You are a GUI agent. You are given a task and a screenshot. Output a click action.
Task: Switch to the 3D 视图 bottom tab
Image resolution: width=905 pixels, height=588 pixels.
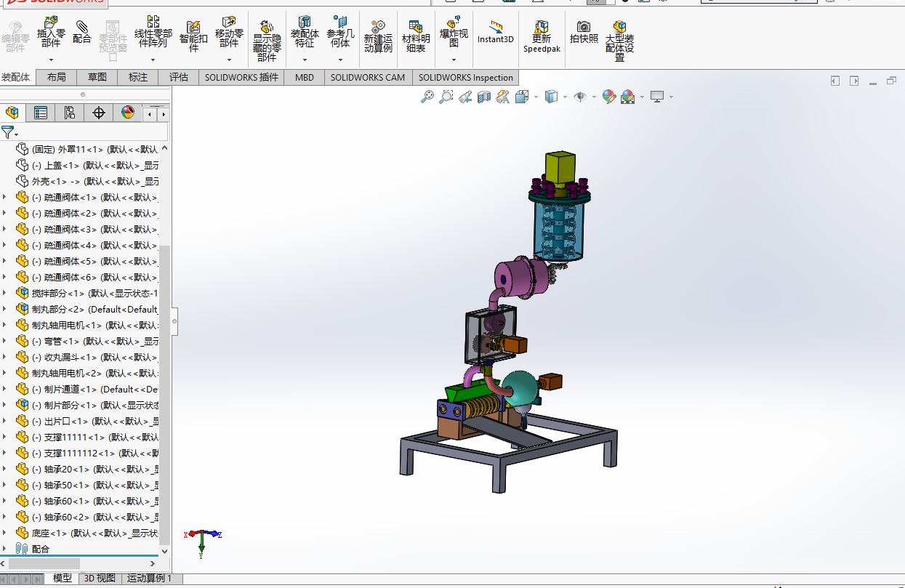(x=100, y=579)
